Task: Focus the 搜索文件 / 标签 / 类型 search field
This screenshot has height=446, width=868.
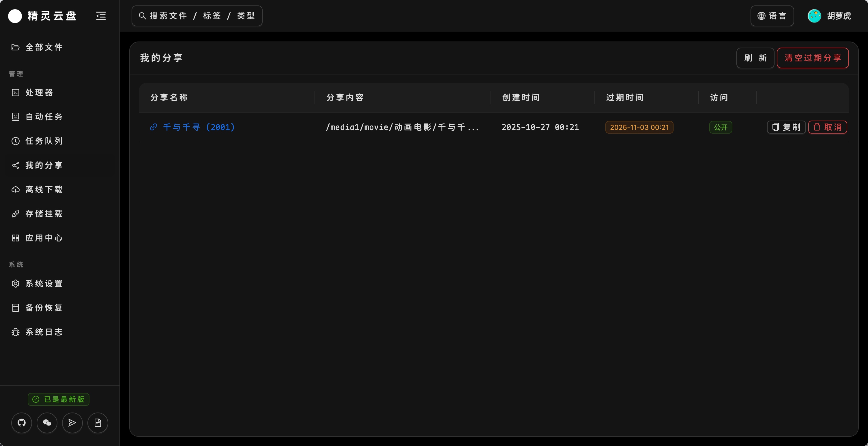Action: 197,16
